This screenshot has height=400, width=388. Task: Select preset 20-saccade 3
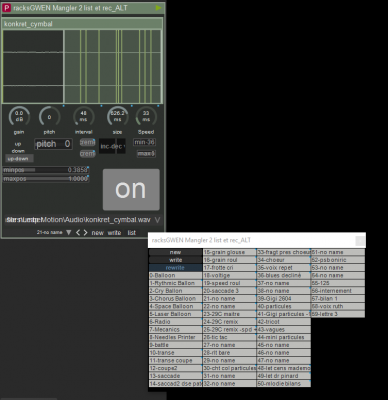click(x=229, y=291)
